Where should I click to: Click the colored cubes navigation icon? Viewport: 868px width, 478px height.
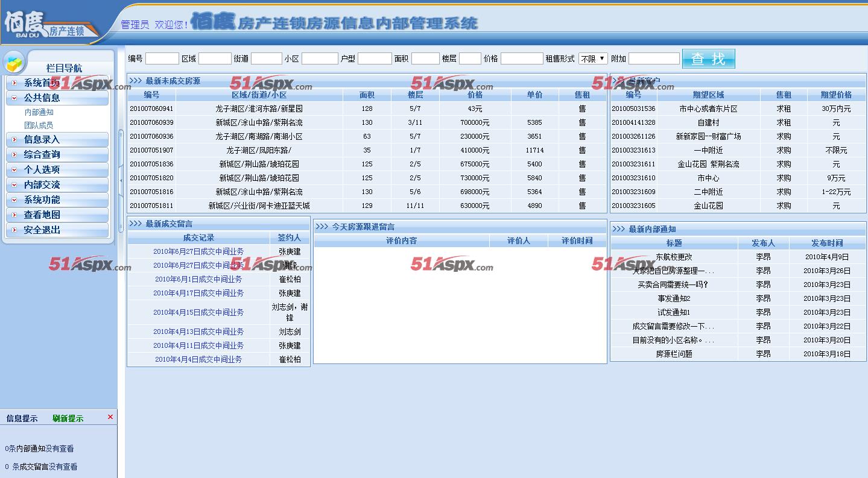pos(14,63)
